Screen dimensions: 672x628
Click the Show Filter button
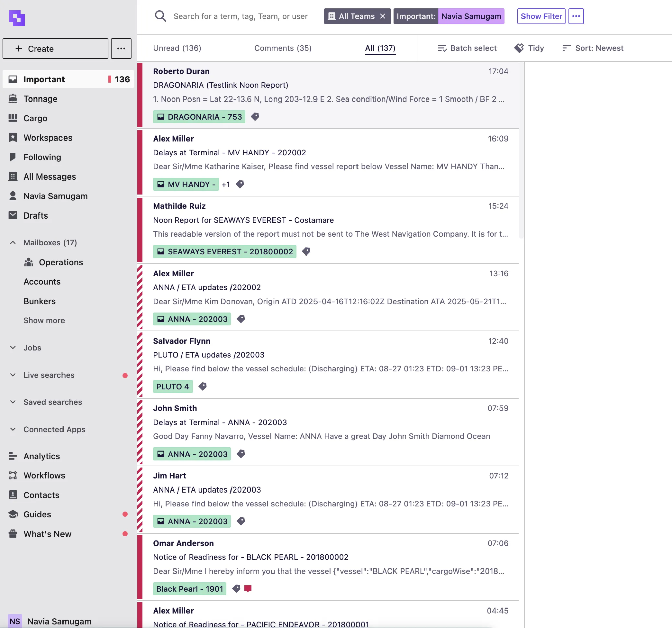click(541, 16)
